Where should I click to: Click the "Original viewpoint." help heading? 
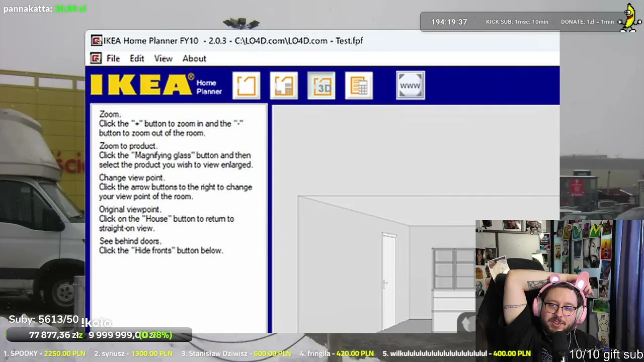(130, 209)
